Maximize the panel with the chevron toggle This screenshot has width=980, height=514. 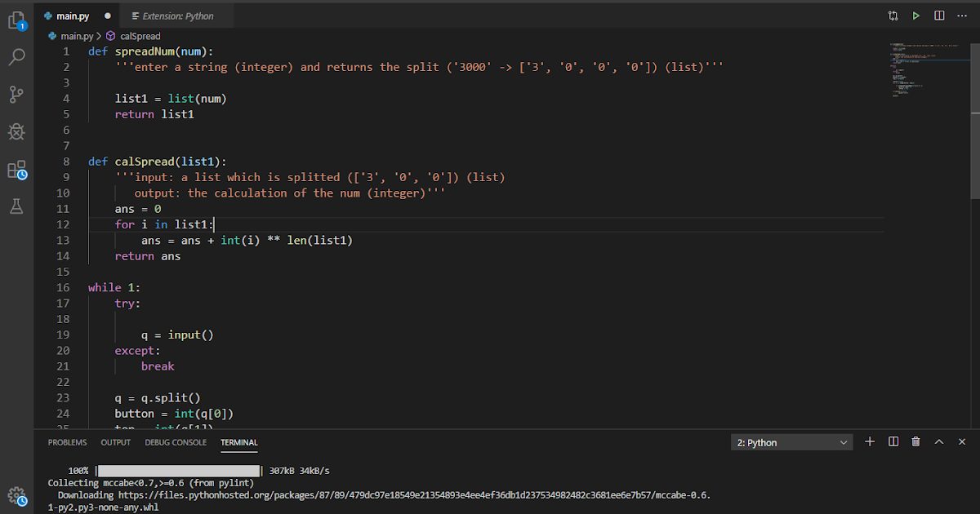tap(939, 441)
